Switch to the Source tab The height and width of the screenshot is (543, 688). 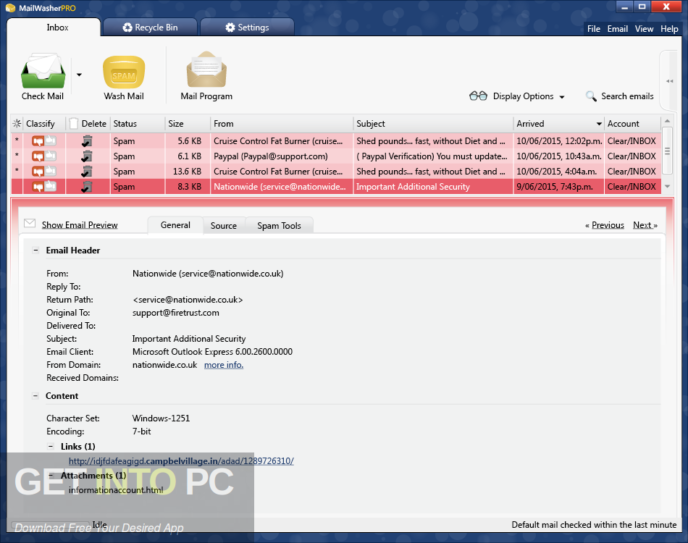(x=223, y=225)
